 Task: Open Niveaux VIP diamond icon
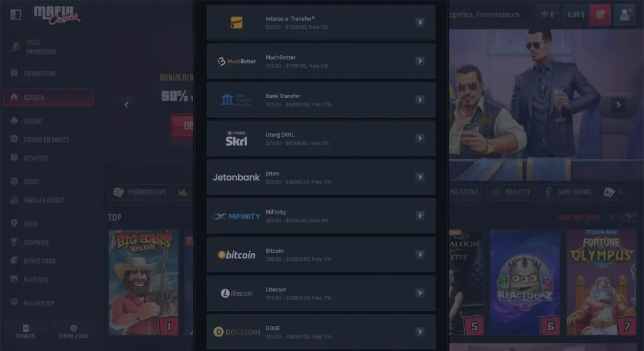coord(14,302)
